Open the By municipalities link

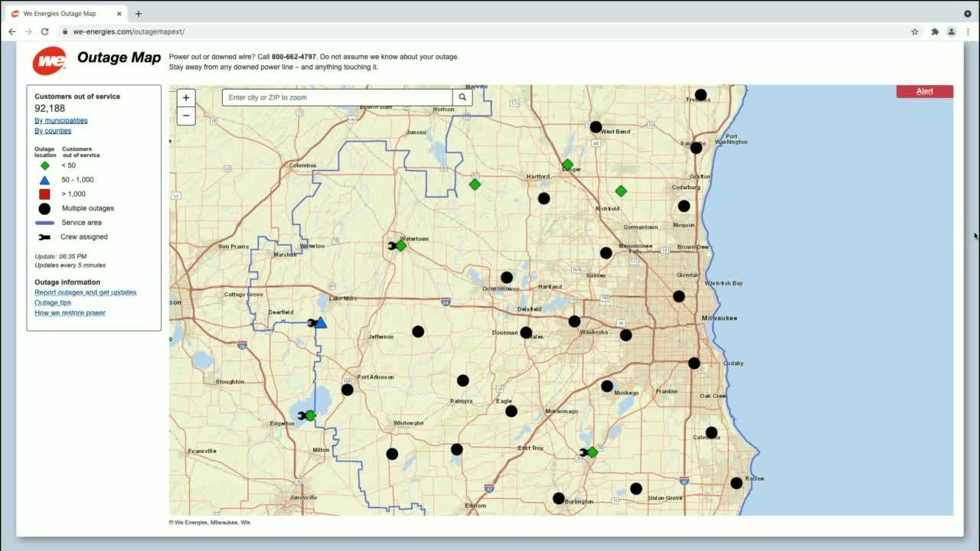point(61,121)
